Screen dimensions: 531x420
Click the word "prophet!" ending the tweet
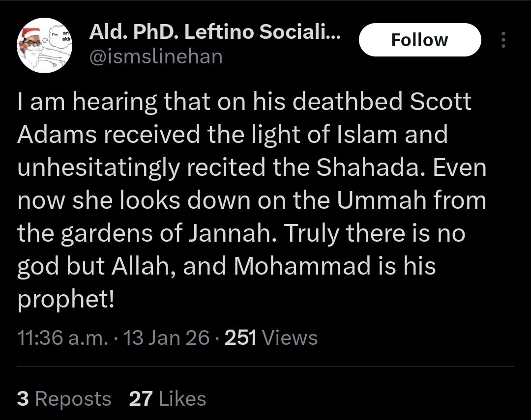tap(65, 299)
